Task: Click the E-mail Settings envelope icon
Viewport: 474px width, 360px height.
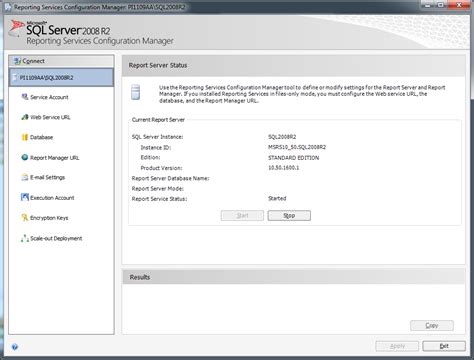Action: 25,177
